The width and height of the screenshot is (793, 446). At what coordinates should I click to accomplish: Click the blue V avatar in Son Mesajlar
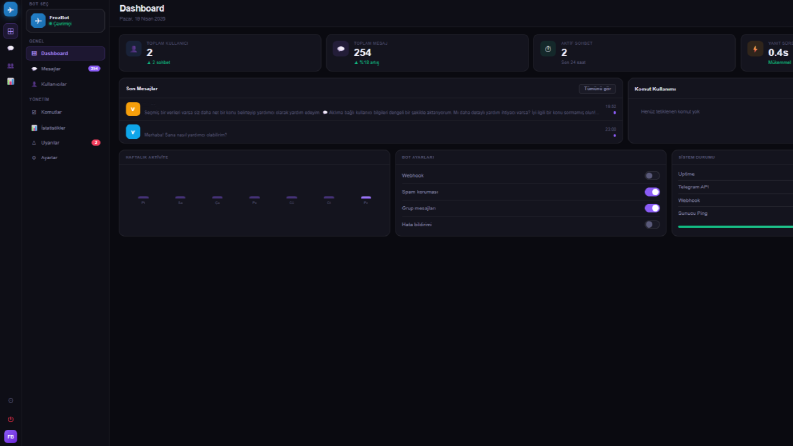click(x=133, y=132)
